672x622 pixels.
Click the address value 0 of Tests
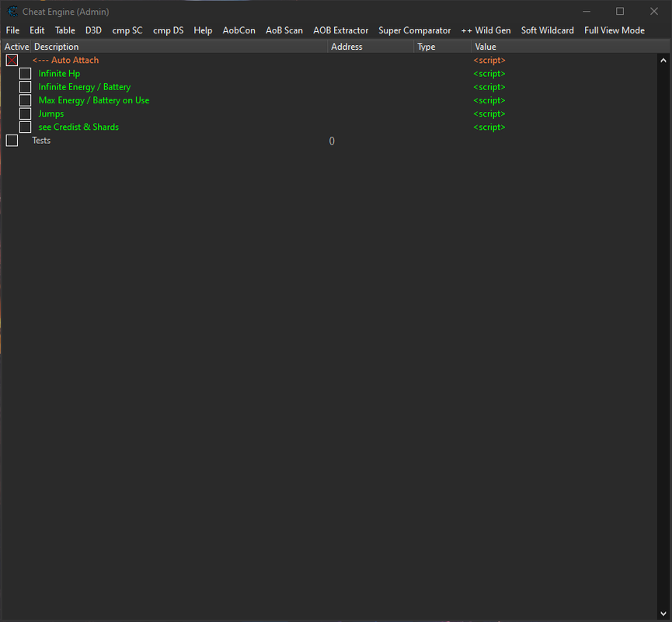(x=332, y=141)
